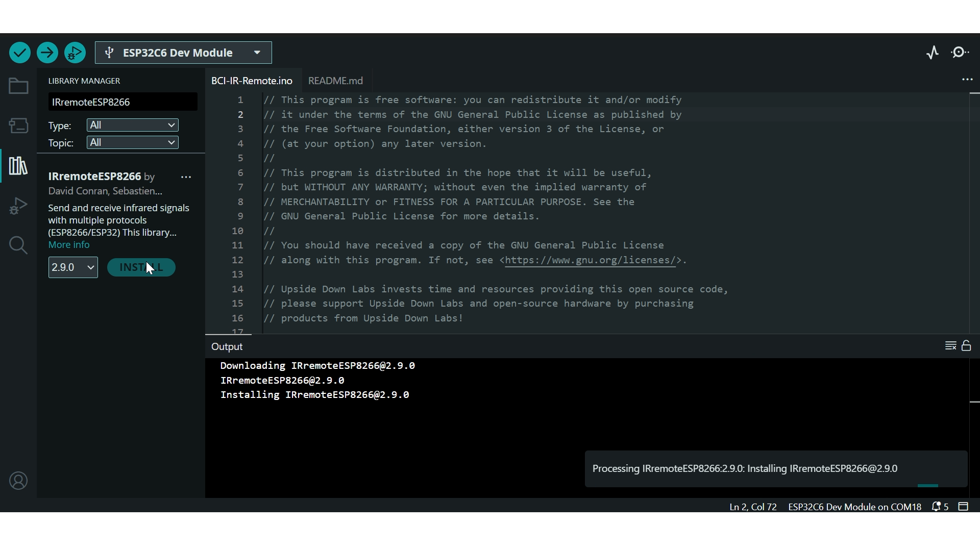Click the Verify sketch checkmark button
Screen dimensions: 980x551
pos(20,53)
